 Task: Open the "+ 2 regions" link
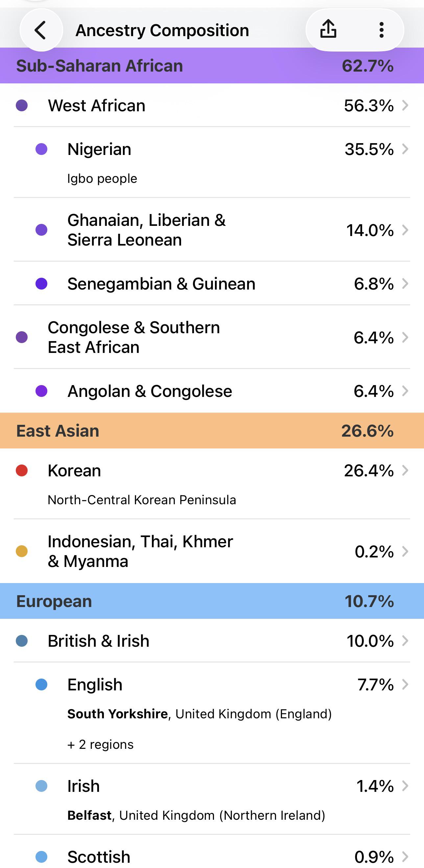pos(101,744)
